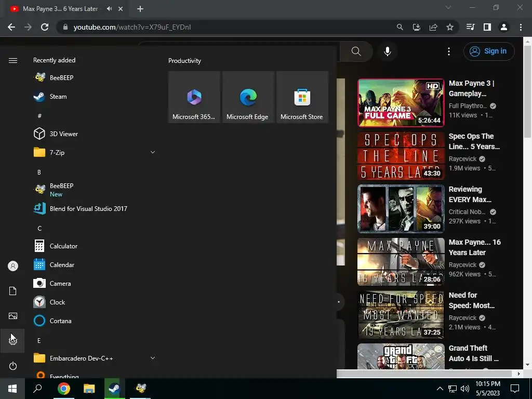Open a new Chrome tab
532x399 pixels.
(140, 9)
